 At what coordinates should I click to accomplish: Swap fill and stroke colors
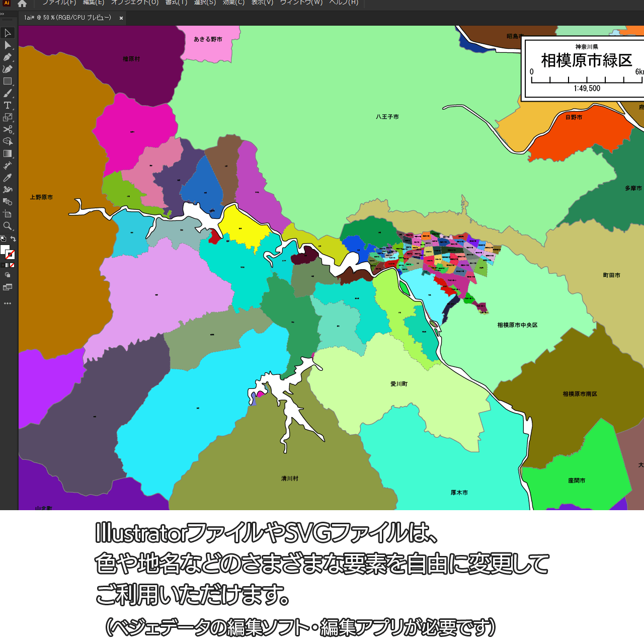tap(13, 239)
